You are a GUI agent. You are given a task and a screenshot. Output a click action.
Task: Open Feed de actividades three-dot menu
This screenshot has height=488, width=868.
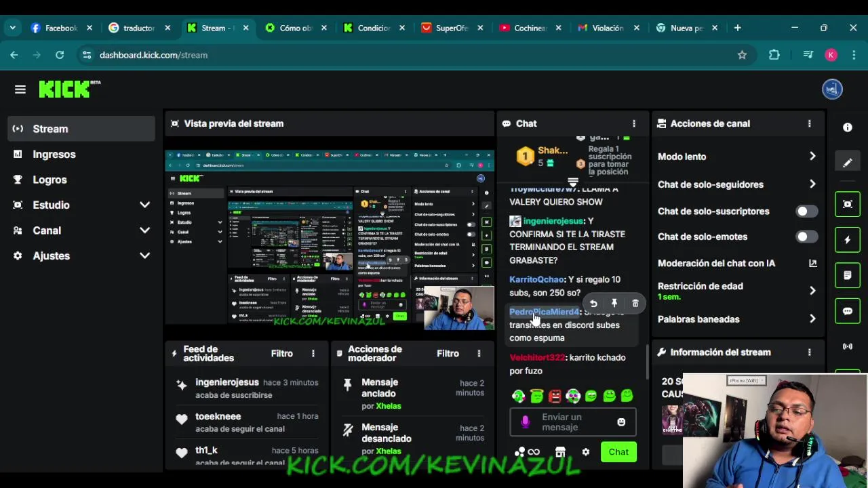click(x=313, y=354)
